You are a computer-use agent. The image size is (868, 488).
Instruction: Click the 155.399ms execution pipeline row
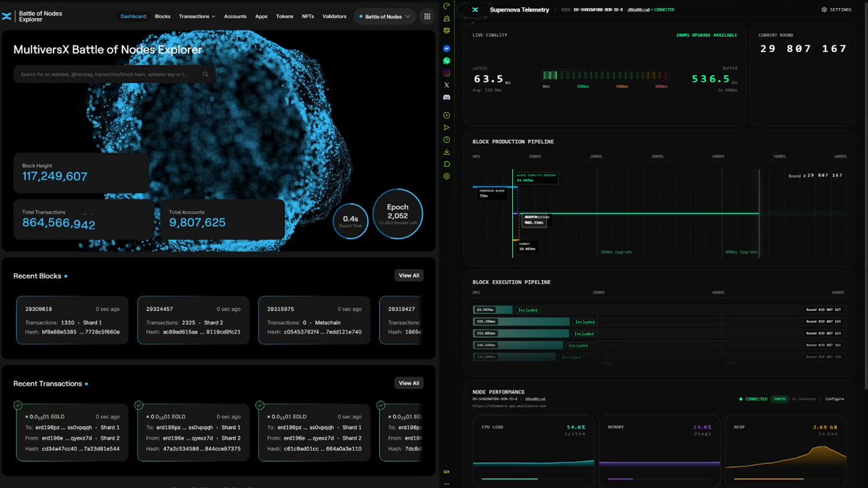click(x=658, y=322)
